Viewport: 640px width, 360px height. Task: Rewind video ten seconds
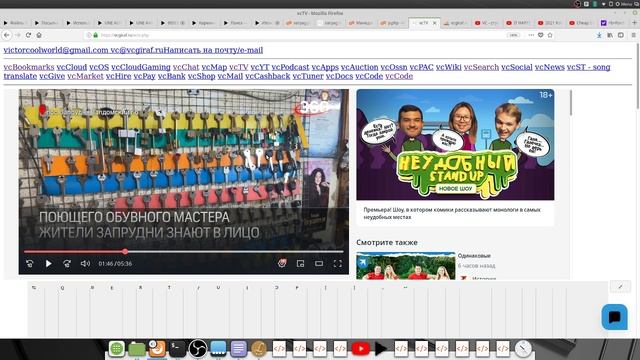point(29,264)
